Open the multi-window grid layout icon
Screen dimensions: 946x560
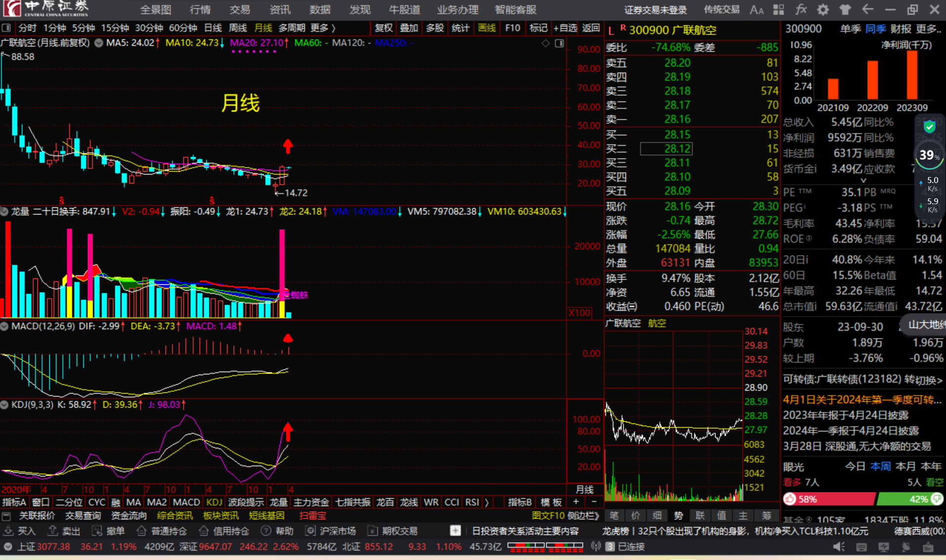coord(779,9)
